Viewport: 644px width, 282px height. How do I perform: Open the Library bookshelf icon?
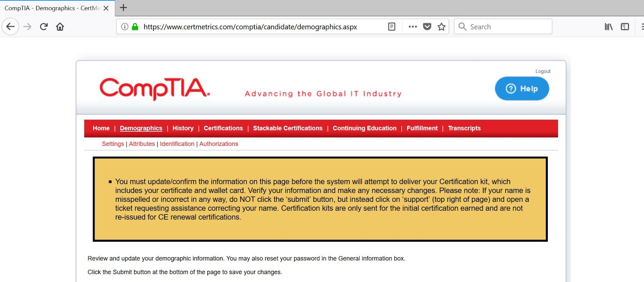[609, 27]
